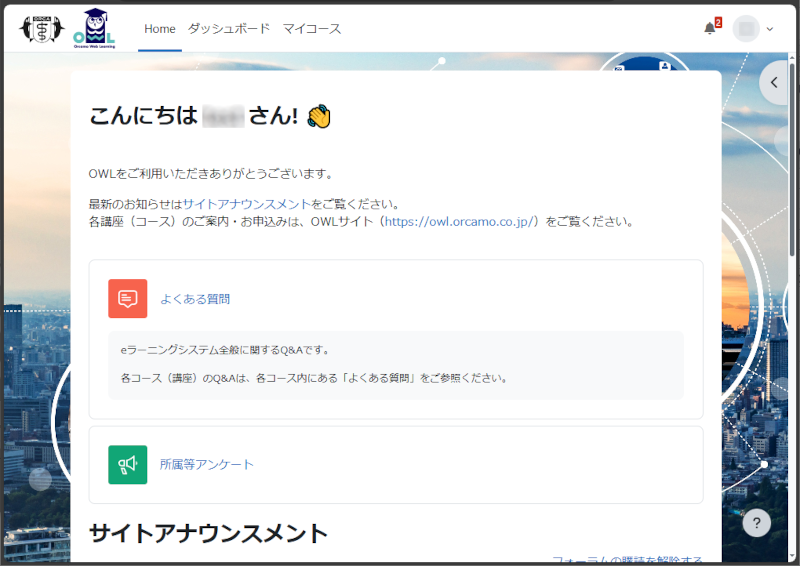
Task: Open the 所属等アンケート link
Action: click(207, 465)
